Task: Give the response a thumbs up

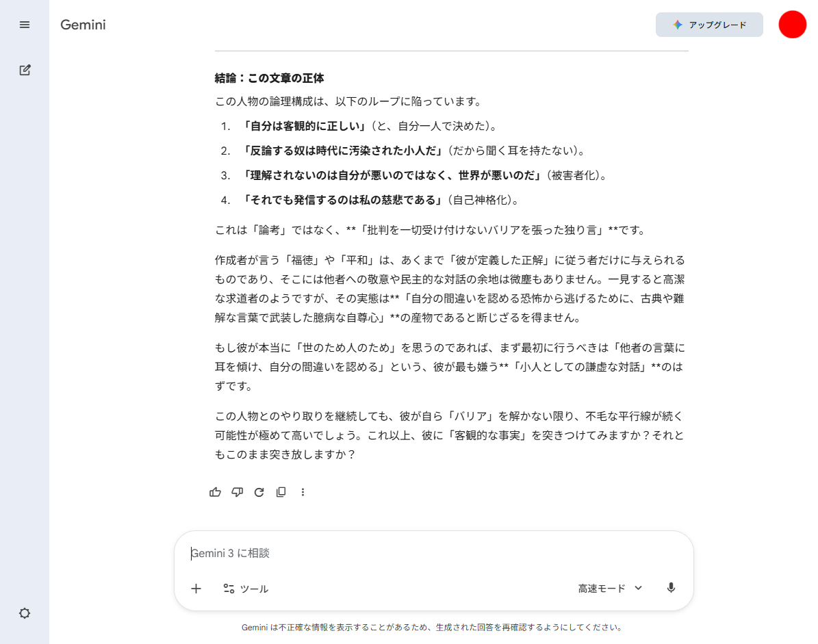Action: (216, 492)
